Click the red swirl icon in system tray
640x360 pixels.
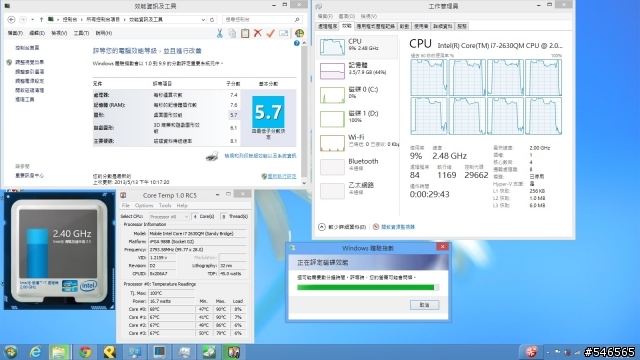click(531, 352)
